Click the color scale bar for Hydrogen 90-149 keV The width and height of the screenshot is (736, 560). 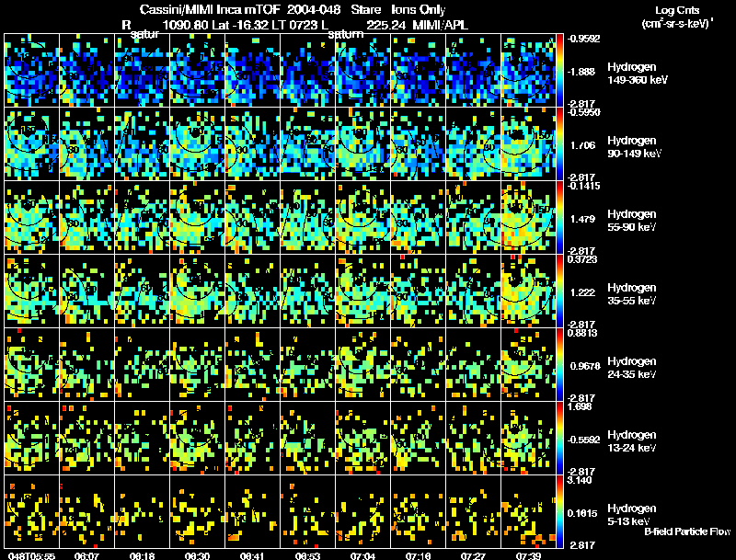pos(559,144)
